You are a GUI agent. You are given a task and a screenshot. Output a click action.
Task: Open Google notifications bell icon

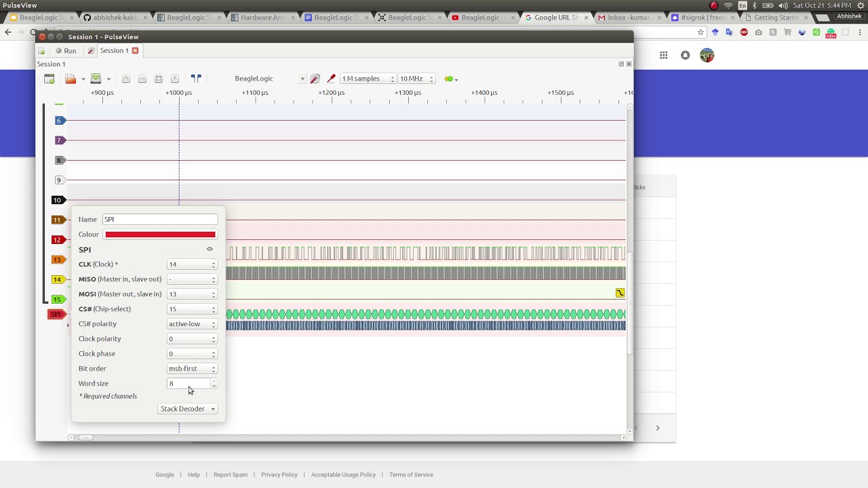coord(685,56)
